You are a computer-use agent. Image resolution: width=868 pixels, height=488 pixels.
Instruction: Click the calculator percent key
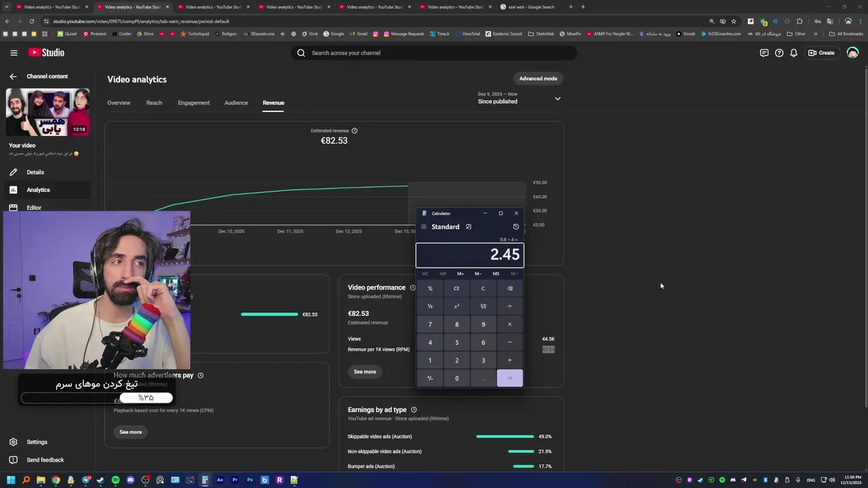pos(430,288)
